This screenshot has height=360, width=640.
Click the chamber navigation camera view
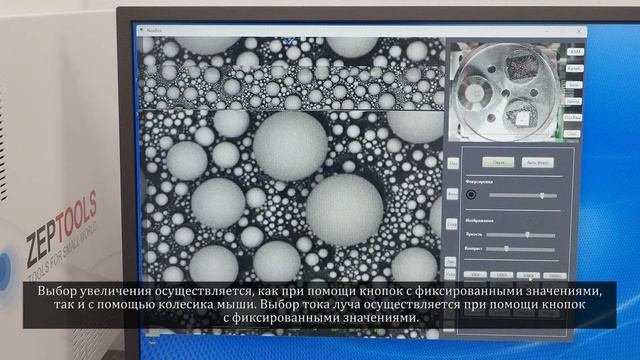505,91
